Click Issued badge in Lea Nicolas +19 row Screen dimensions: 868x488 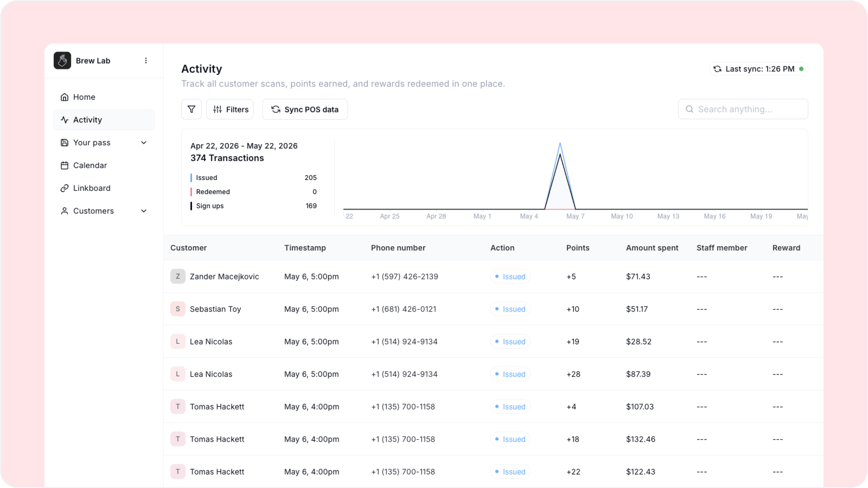[x=510, y=342]
